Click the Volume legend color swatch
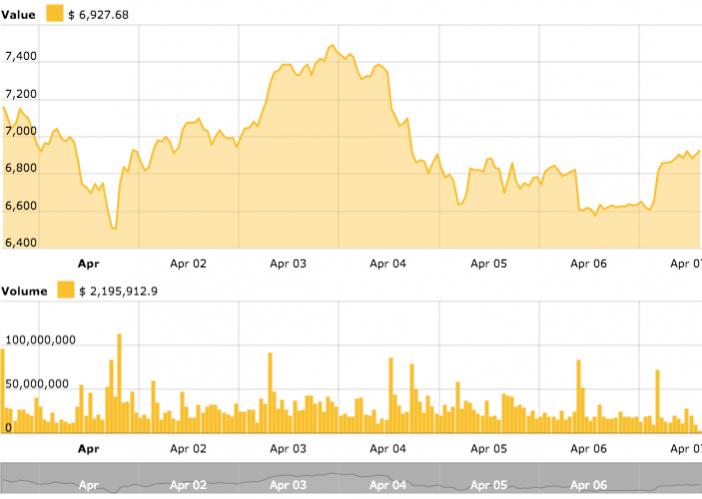The width and height of the screenshot is (702, 499). [x=66, y=290]
